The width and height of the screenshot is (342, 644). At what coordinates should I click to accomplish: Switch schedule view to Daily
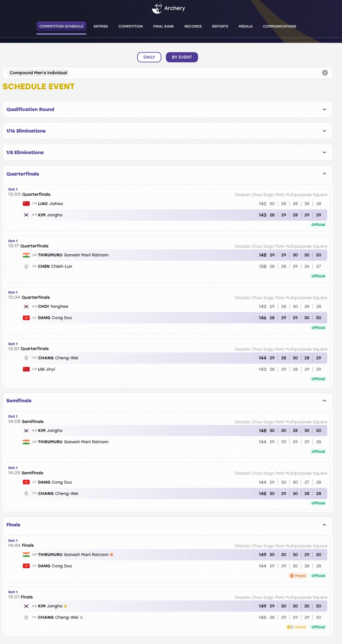(149, 57)
